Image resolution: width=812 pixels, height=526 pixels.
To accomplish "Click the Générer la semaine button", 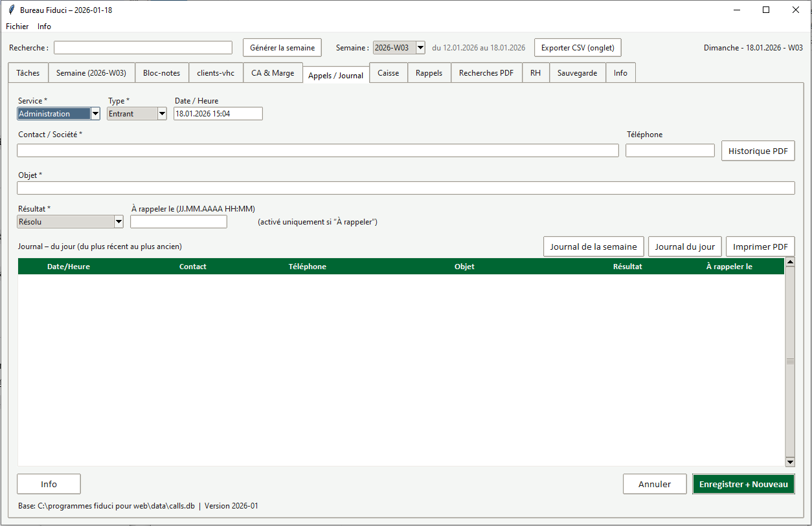I will 282,48.
